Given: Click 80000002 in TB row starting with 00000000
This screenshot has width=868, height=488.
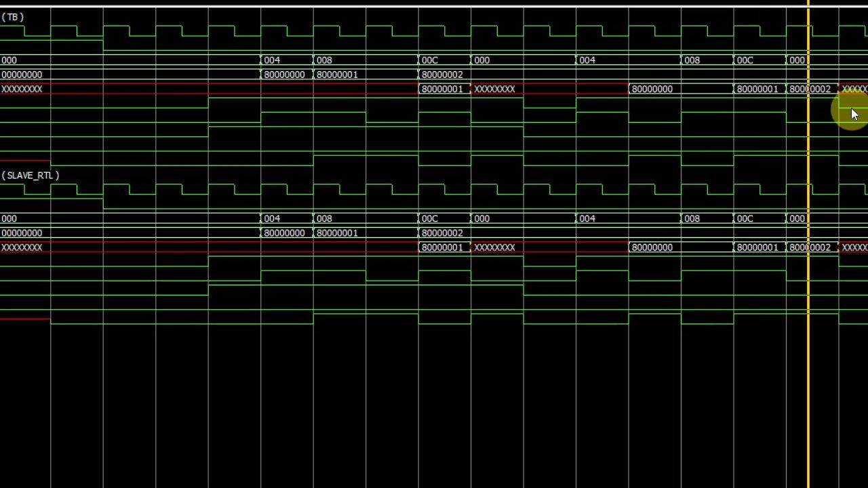Looking at the screenshot, I should click(442, 75).
